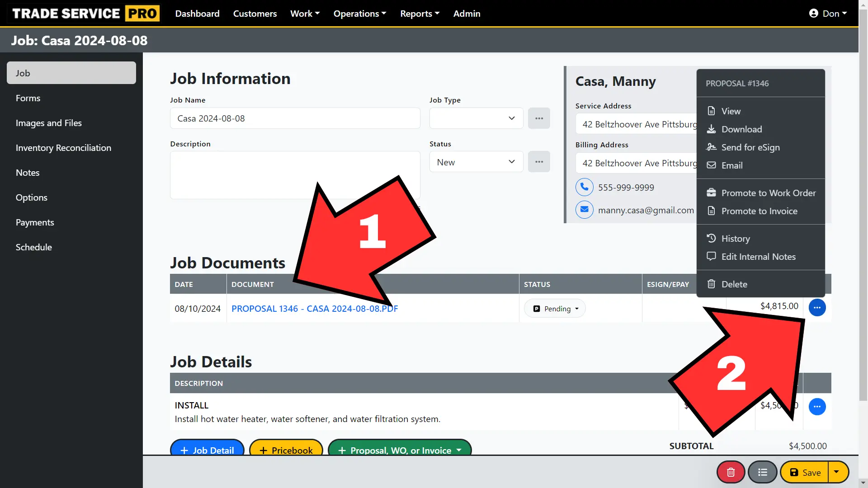Click ellipsis button beside Job Type
This screenshot has width=868, height=488.
coord(539,118)
